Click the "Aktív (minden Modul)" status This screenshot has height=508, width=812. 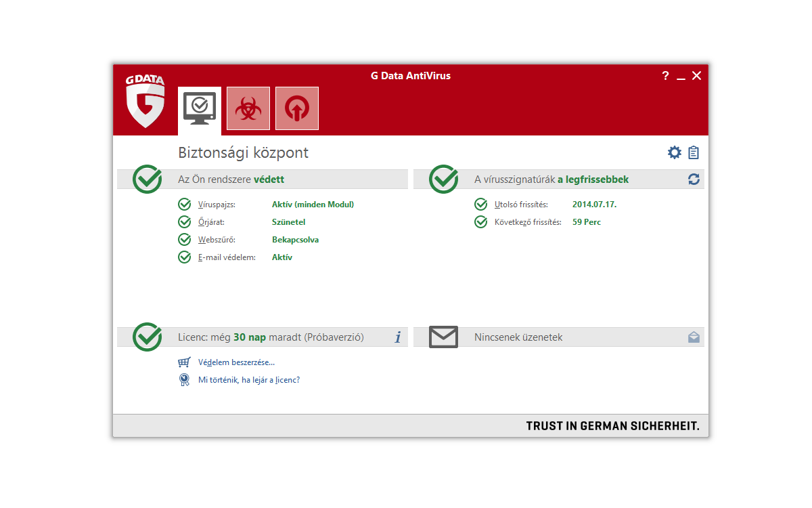(x=313, y=205)
